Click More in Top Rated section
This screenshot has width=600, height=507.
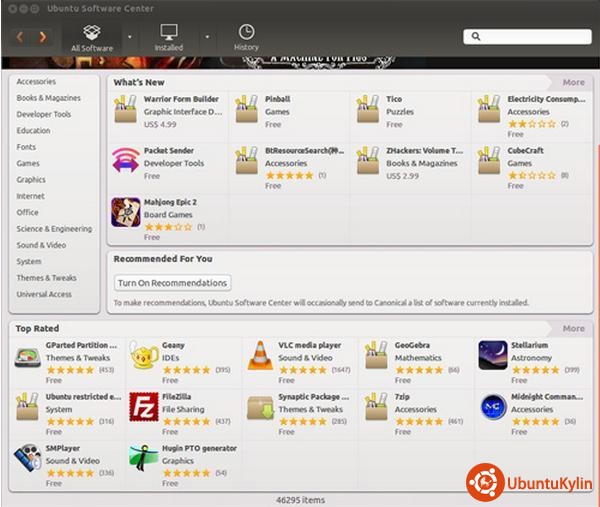(573, 328)
